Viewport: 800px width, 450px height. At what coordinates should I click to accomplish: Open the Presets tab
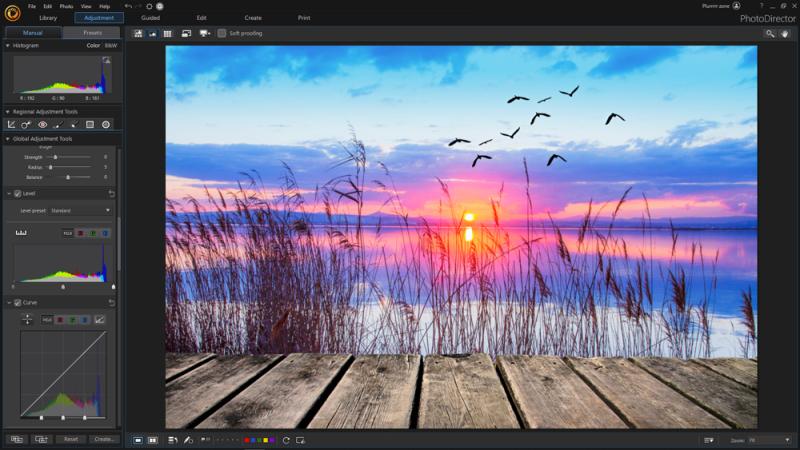[92, 33]
